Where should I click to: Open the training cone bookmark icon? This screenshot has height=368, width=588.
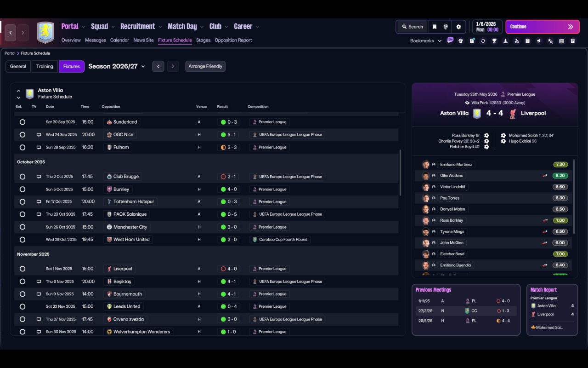tap(505, 41)
